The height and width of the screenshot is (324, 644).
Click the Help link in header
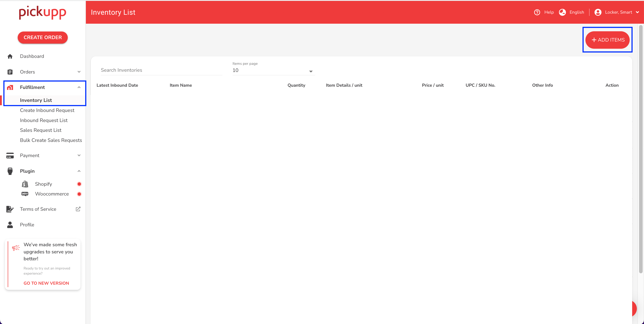tap(549, 12)
